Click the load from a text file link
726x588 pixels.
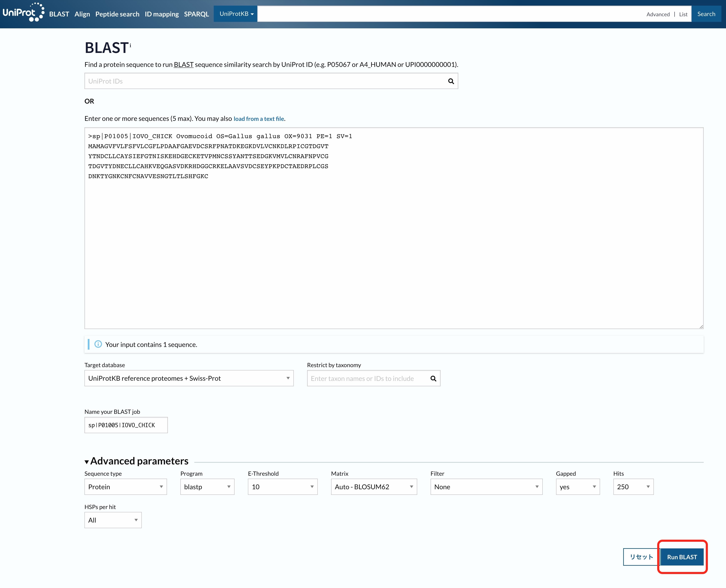click(259, 119)
